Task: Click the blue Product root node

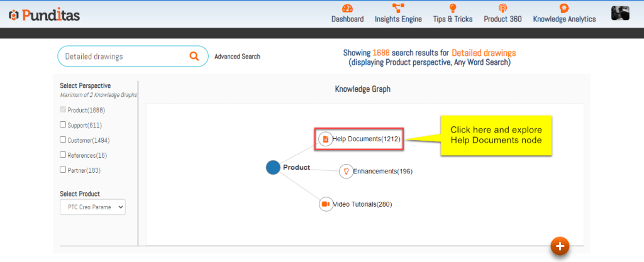Action: (273, 168)
